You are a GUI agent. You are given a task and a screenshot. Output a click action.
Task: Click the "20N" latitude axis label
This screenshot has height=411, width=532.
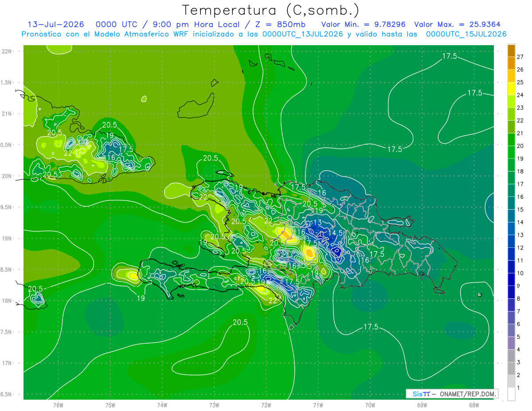(x=7, y=176)
